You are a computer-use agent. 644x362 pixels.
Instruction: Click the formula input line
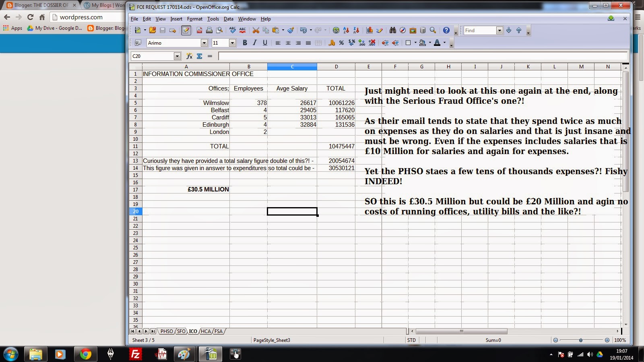[x=423, y=56]
